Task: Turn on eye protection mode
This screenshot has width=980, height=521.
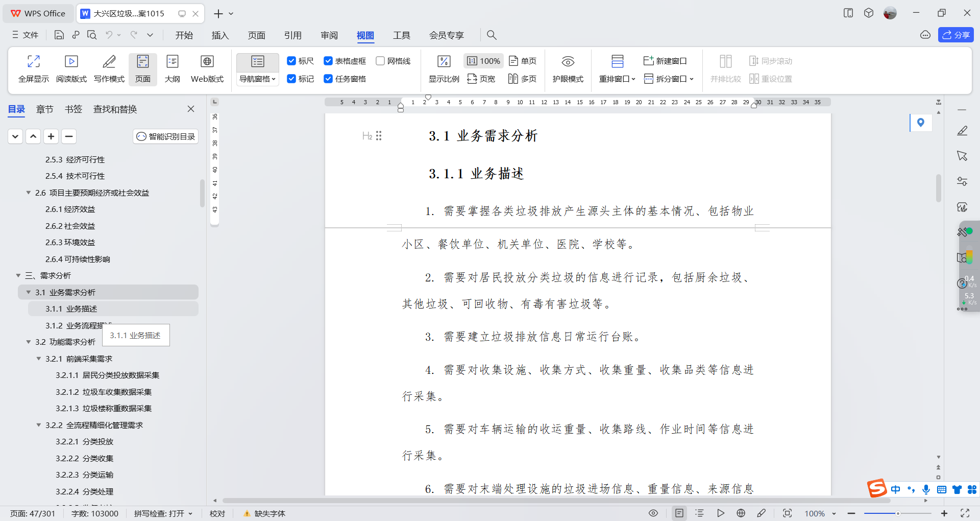Action: pos(568,68)
